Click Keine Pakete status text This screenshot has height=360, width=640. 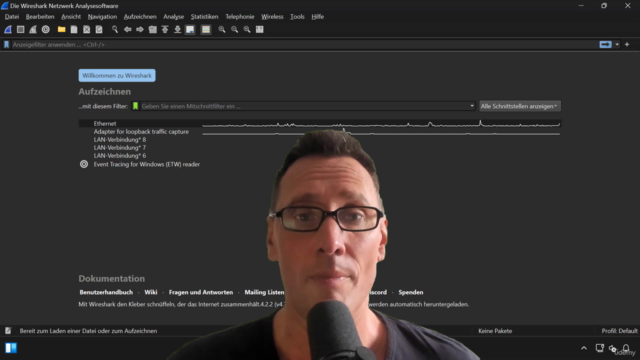[x=495, y=331]
